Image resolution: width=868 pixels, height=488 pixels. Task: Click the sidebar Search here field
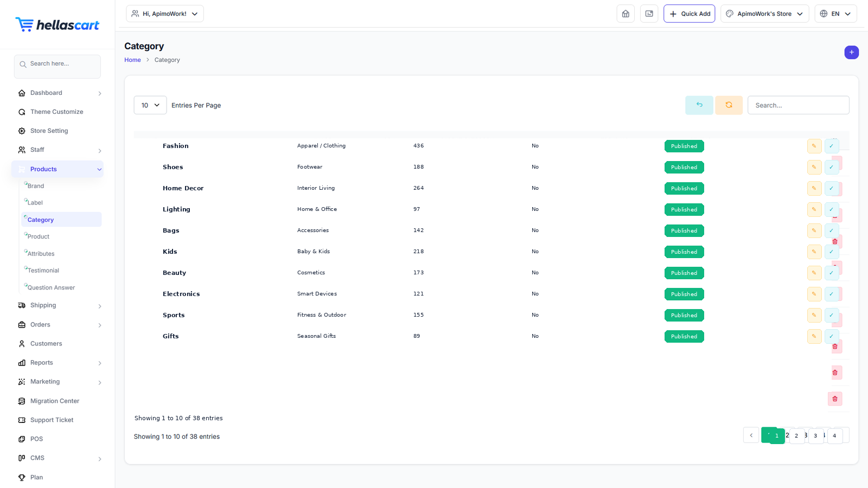coord(58,66)
